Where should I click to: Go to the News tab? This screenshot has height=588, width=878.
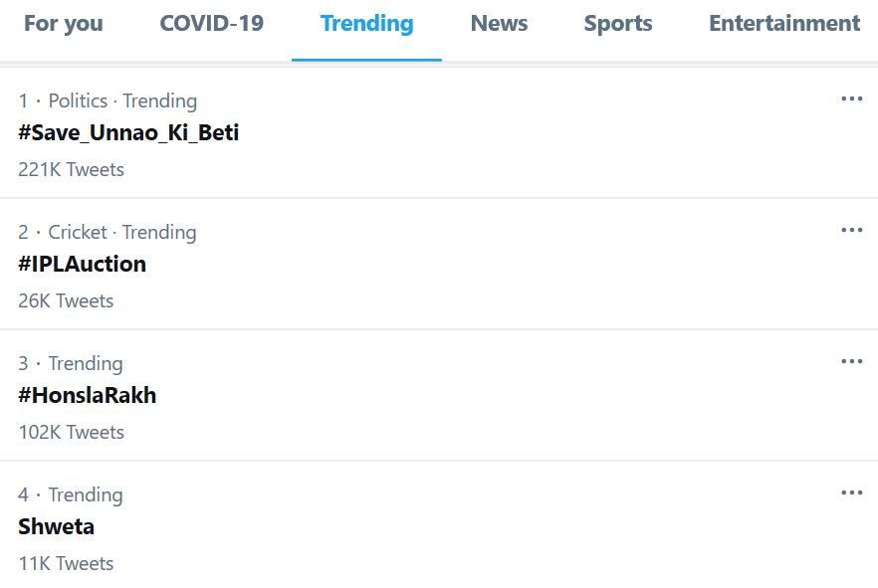pos(499,24)
